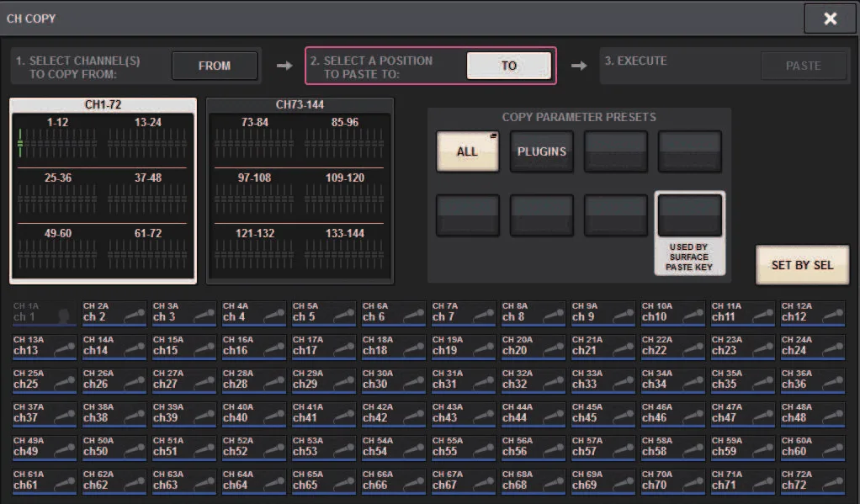Activate the TO paste position button

pyautogui.click(x=509, y=66)
